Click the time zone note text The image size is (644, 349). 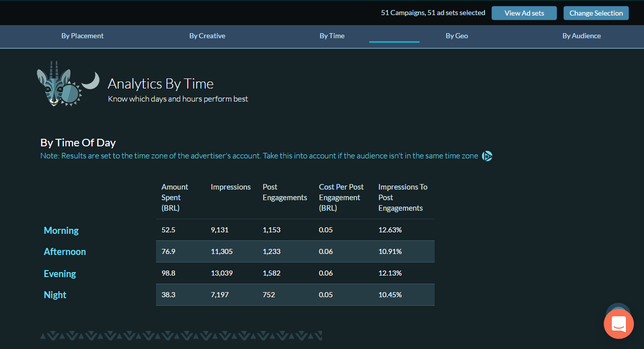click(259, 156)
